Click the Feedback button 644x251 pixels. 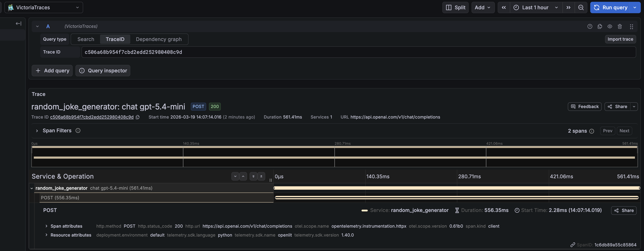585,106
